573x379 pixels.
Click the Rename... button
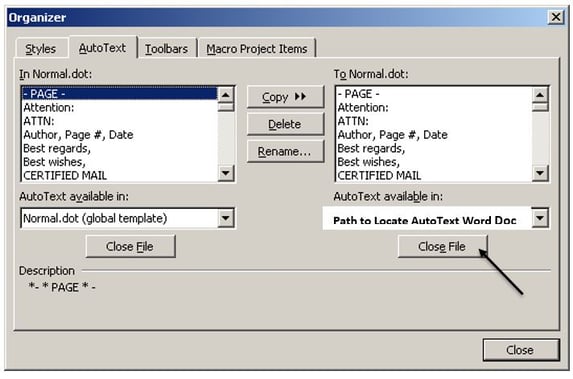click(285, 151)
